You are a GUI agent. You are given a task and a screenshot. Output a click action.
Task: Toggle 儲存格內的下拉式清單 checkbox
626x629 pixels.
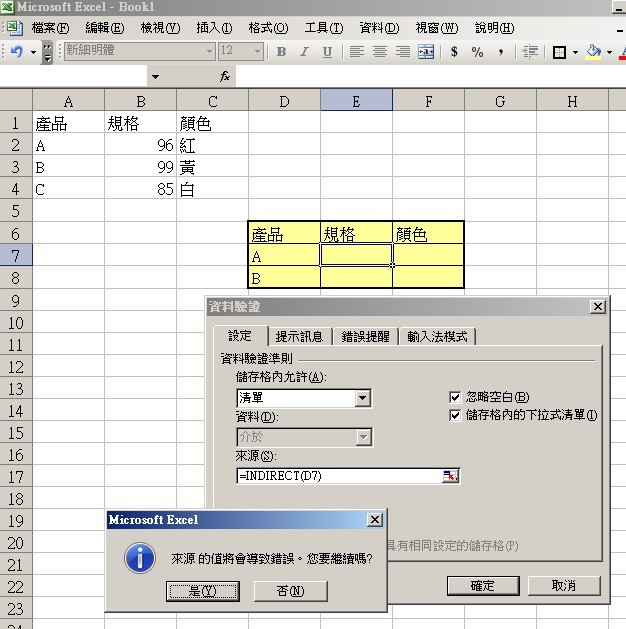tap(455, 415)
